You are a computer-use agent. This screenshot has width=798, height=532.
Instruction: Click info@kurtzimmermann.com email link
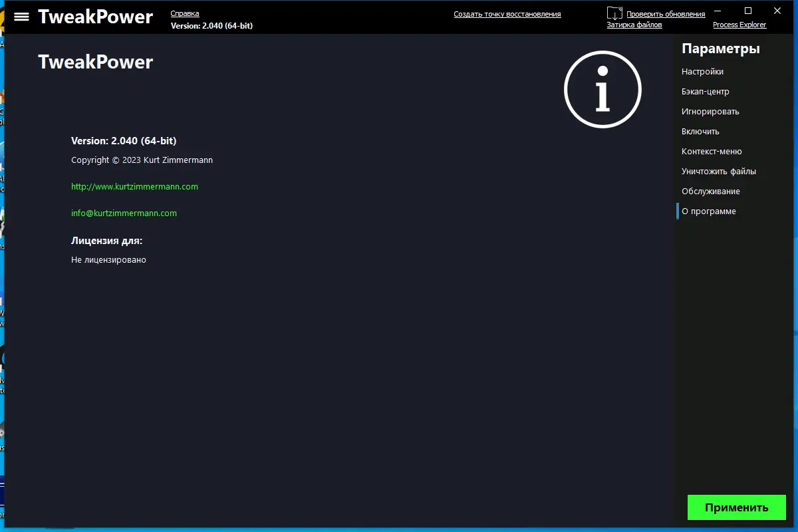coord(124,213)
